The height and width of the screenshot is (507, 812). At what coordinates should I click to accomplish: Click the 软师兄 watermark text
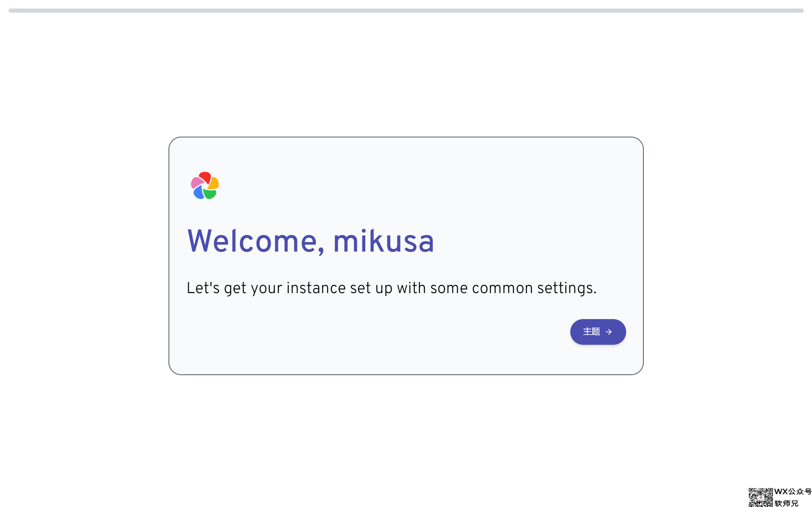click(x=787, y=503)
